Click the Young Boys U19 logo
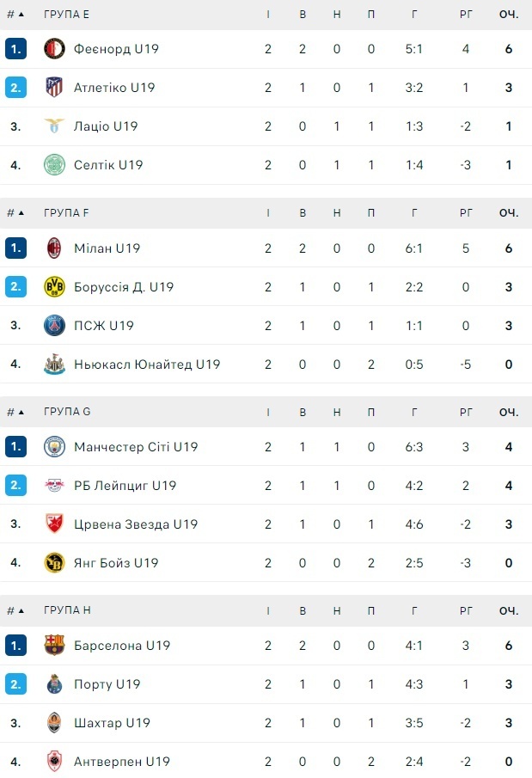Image resolution: width=532 pixels, height=778 pixels. pyautogui.click(x=55, y=563)
